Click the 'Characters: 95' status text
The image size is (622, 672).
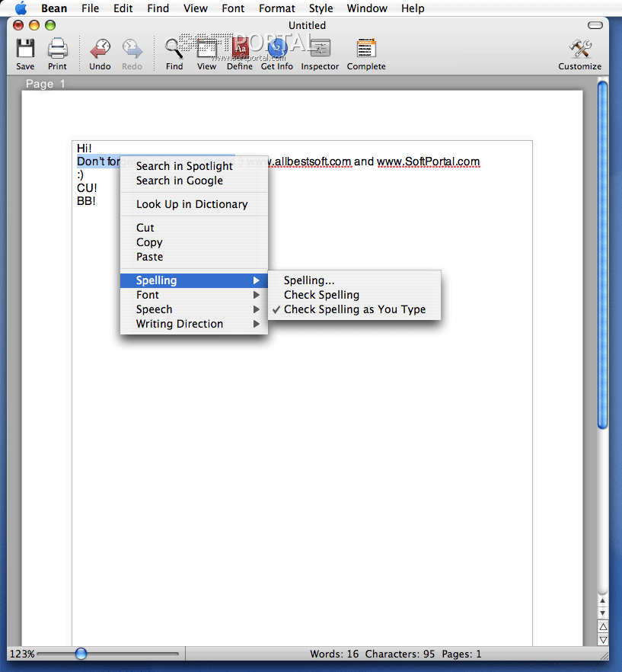pos(400,654)
